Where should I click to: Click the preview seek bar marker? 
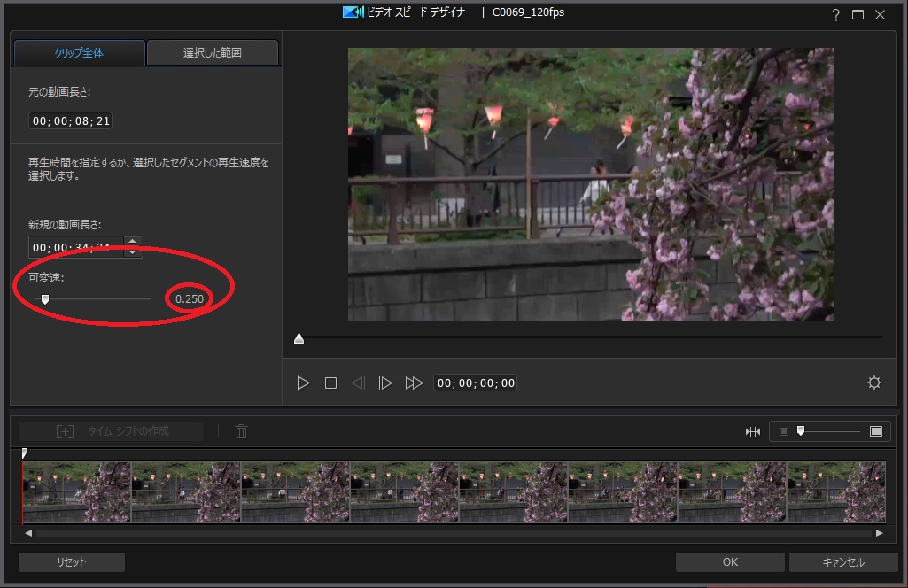point(299,338)
